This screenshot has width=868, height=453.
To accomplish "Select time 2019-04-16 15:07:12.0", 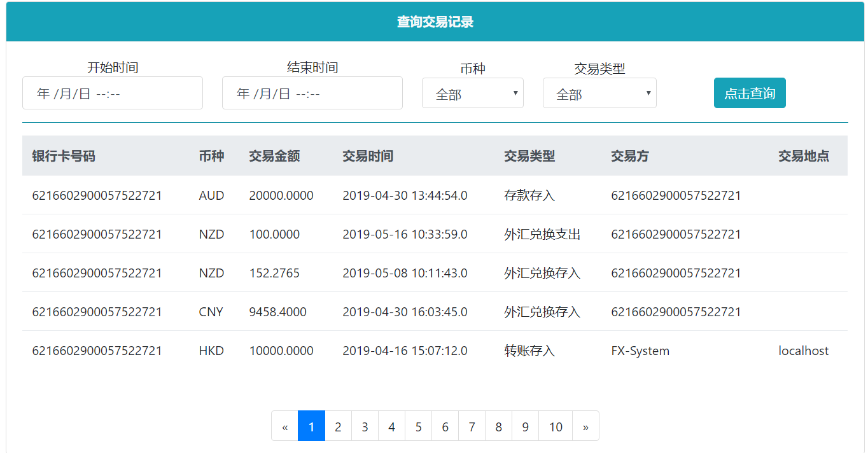I will (405, 351).
